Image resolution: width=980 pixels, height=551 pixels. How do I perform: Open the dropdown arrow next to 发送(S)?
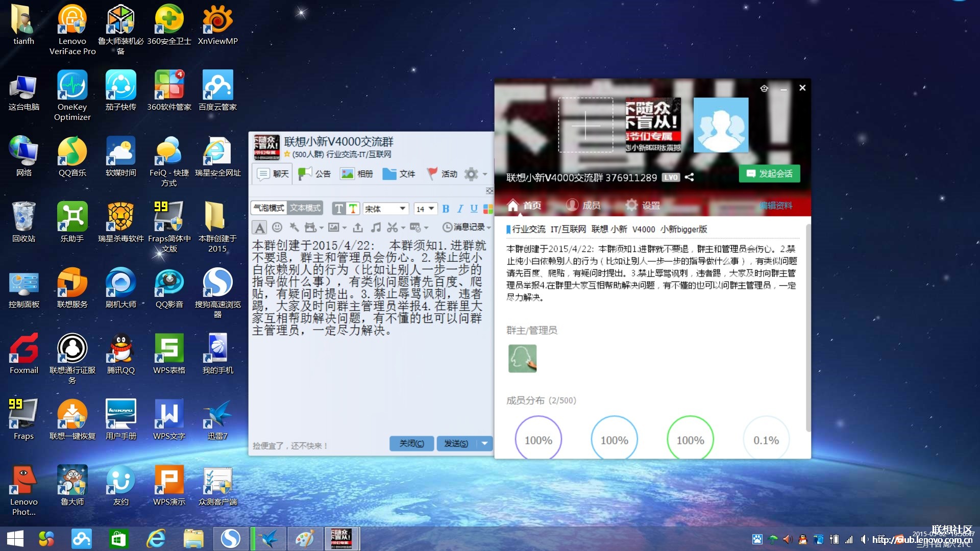pyautogui.click(x=484, y=443)
